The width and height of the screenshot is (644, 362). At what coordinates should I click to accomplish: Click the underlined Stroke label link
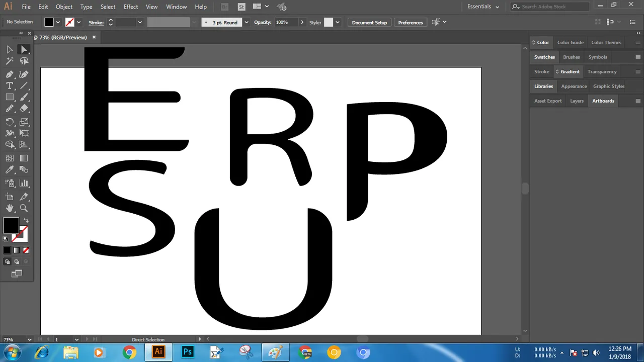(x=96, y=23)
